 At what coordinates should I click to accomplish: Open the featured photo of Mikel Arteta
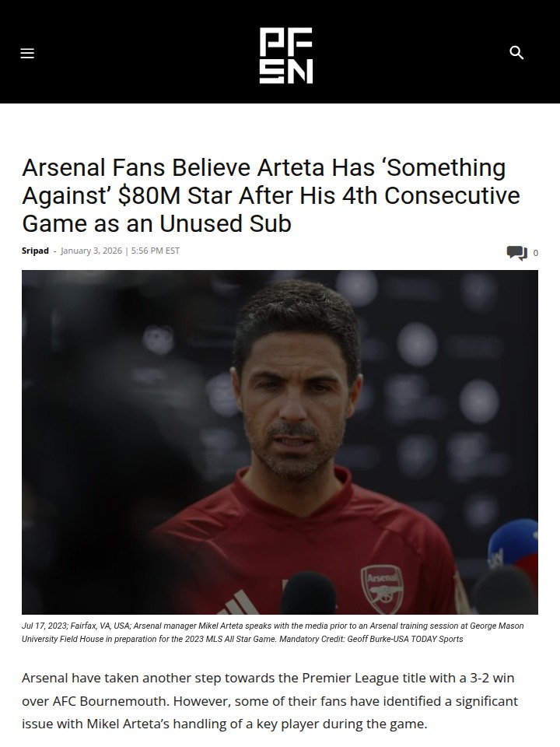(280, 442)
